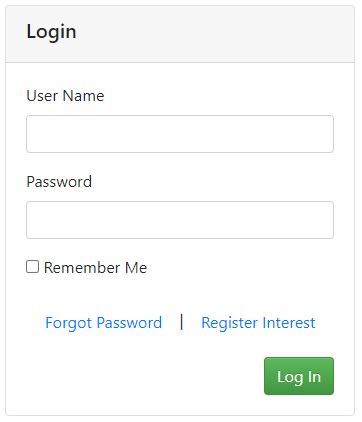The width and height of the screenshot is (362, 422).
Task: Enable the Remember Me checkbox
Action: [x=32, y=267]
